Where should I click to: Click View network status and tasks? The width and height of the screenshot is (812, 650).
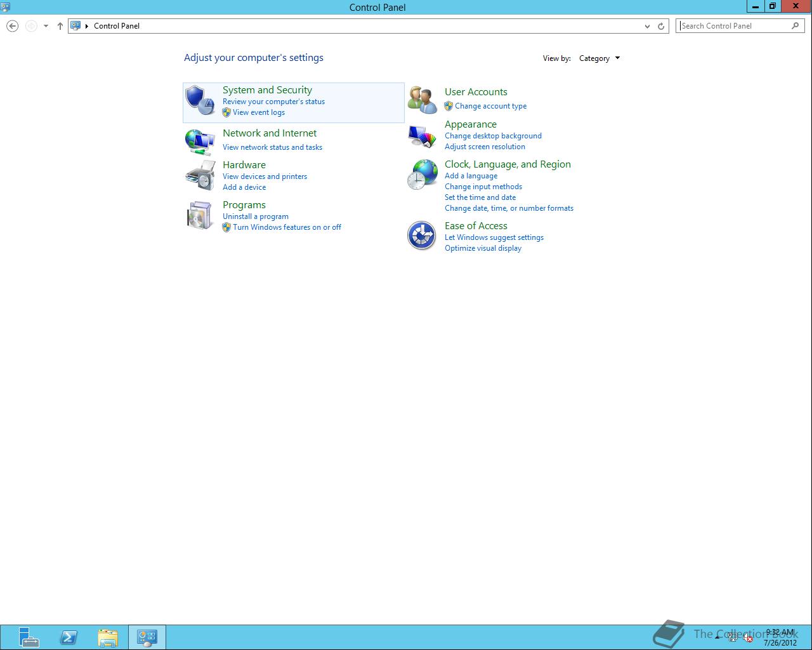(x=272, y=147)
